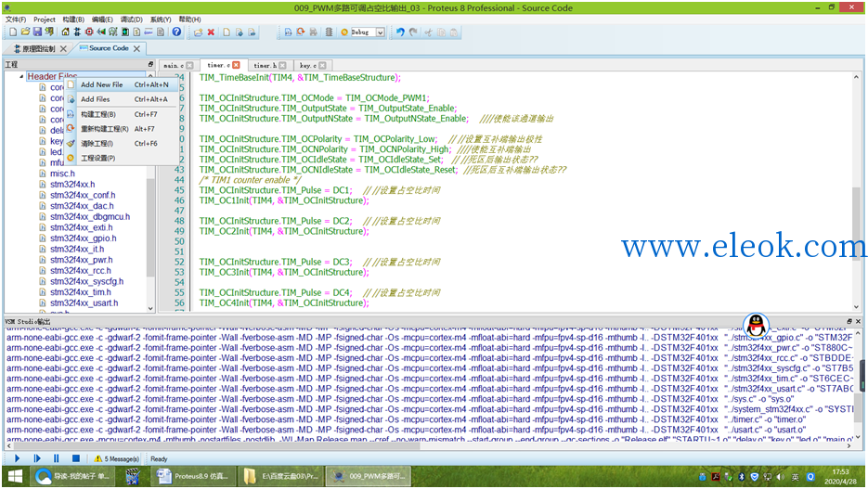Start simulation with the Play button

[x=17, y=458]
